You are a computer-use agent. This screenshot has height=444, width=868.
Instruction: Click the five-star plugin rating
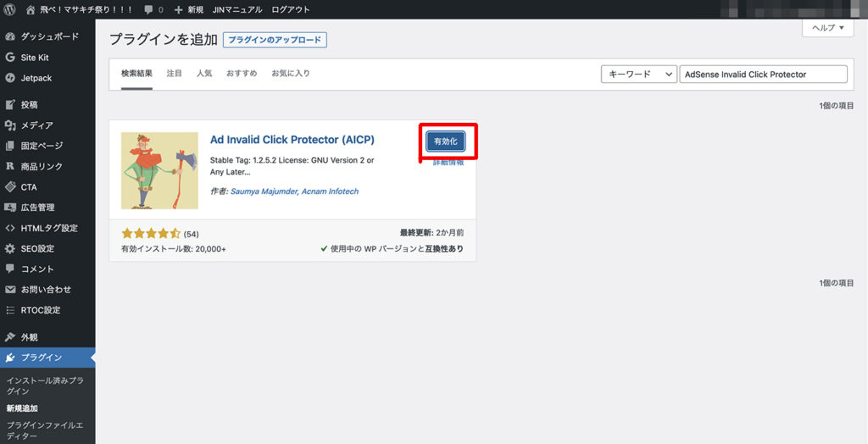(151, 234)
